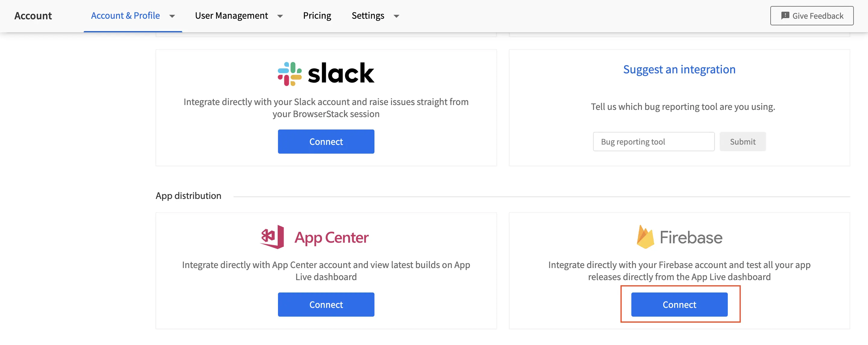Image resolution: width=868 pixels, height=345 pixels.
Task: Open the User Management menu
Action: (232, 15)
